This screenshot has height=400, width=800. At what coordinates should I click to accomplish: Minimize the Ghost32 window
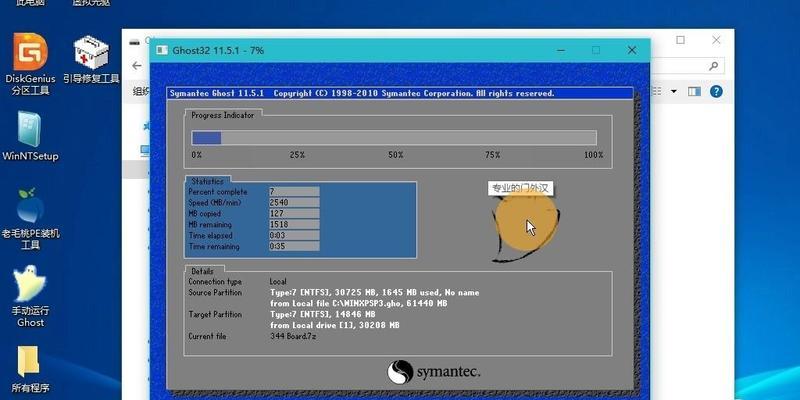tap(561, 50)
